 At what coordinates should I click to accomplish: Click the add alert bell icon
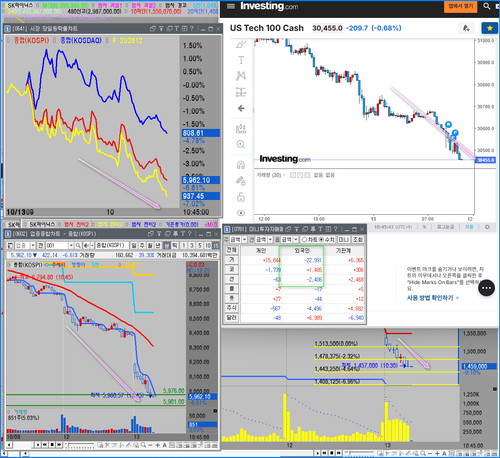[466, 28]
